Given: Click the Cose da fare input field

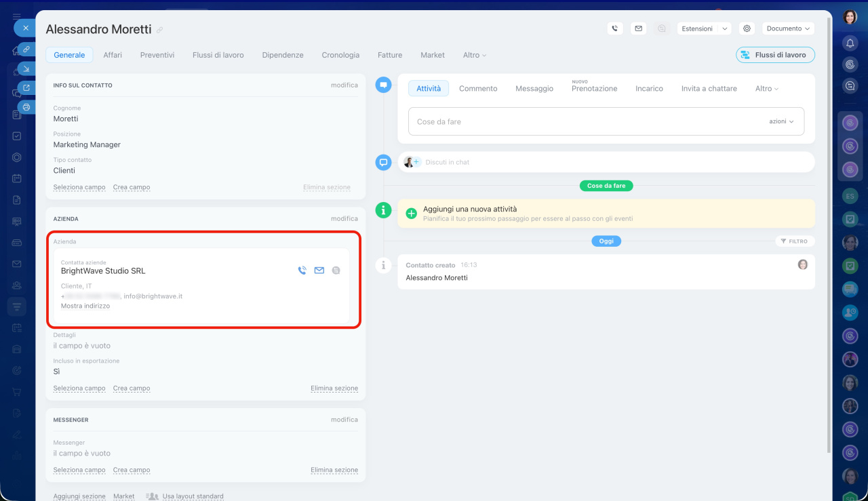Looking at the screenshot, I should point(583,121).
